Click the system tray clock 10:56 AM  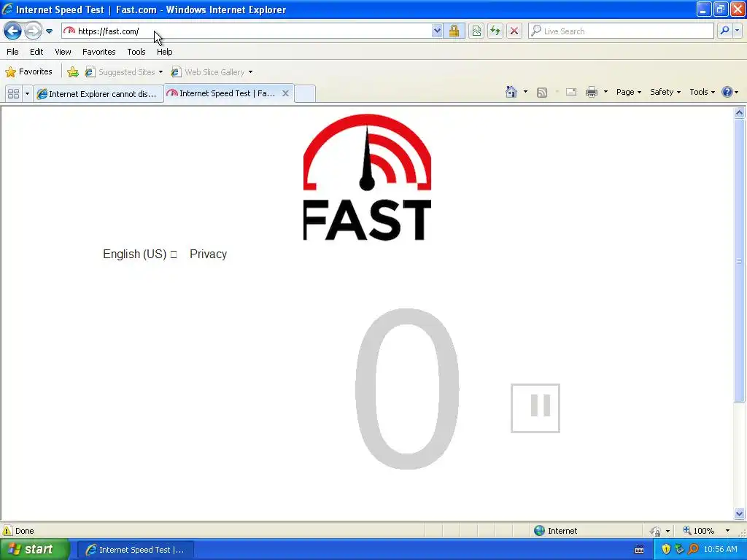click(x=720, y=549)
